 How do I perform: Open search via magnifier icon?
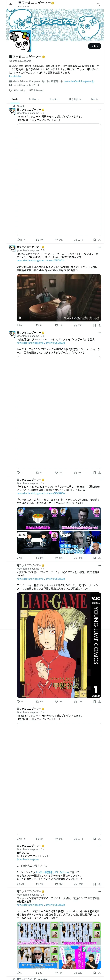point(98,4)
